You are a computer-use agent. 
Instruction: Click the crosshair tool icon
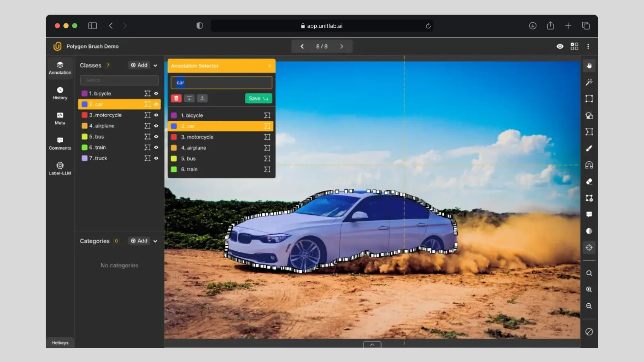coord(589,247)
